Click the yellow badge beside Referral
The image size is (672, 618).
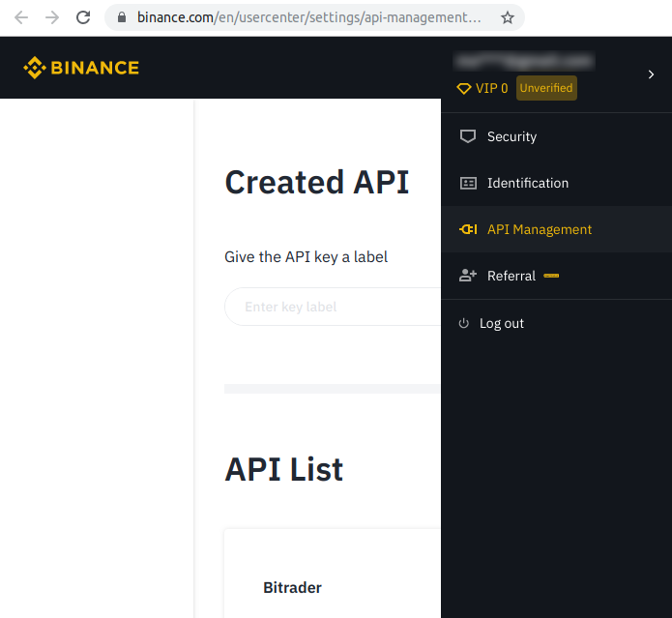tap(551, 276)
